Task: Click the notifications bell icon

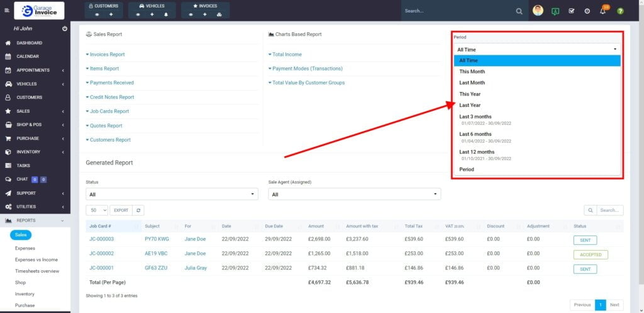Action: click(602, 11)
